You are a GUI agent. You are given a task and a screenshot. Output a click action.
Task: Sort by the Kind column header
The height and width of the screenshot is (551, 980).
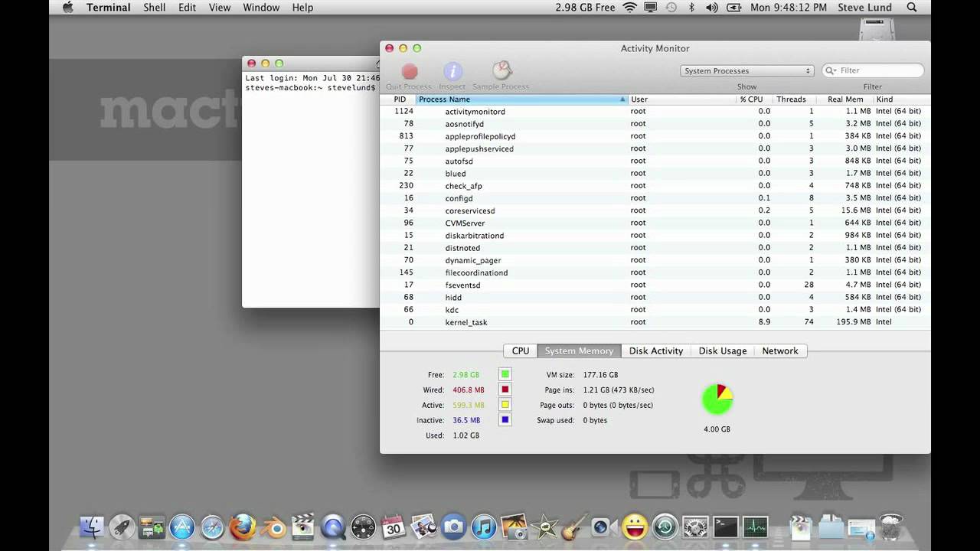pyautogui.click(x=901, y=99)
